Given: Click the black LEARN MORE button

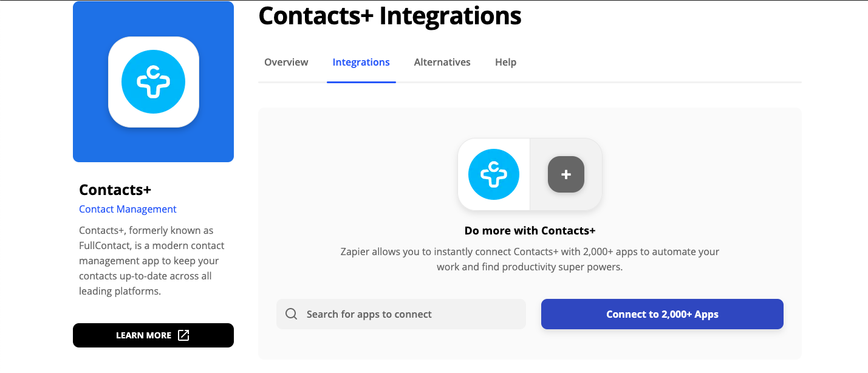Looking at the screenshot, I should 153,335.
